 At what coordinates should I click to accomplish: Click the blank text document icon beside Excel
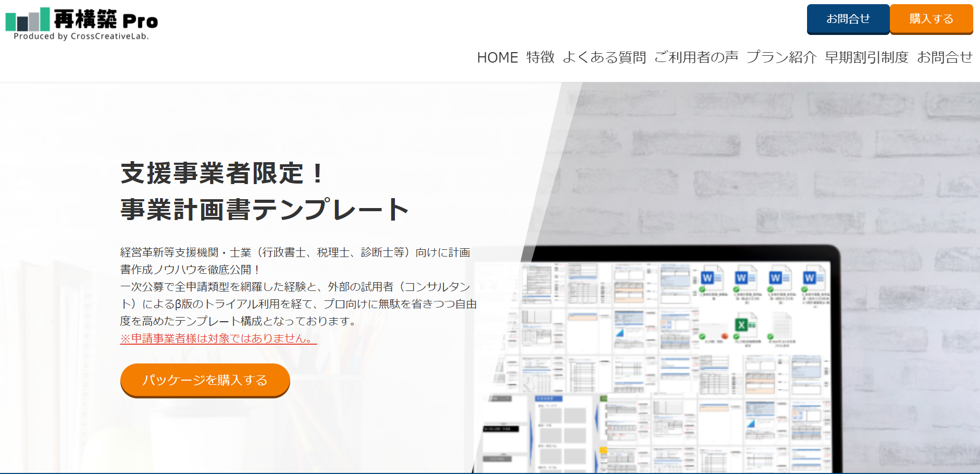(781, 325)
